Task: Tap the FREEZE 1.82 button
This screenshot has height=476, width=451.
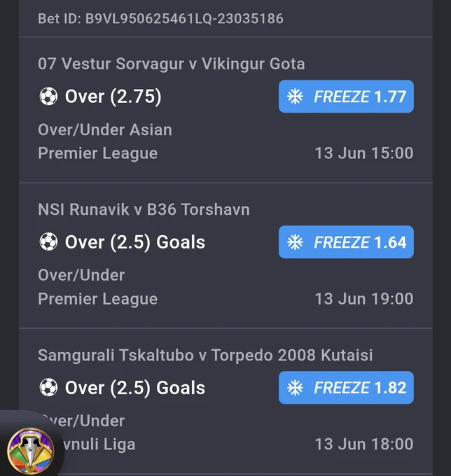Action: pos(346,388)
